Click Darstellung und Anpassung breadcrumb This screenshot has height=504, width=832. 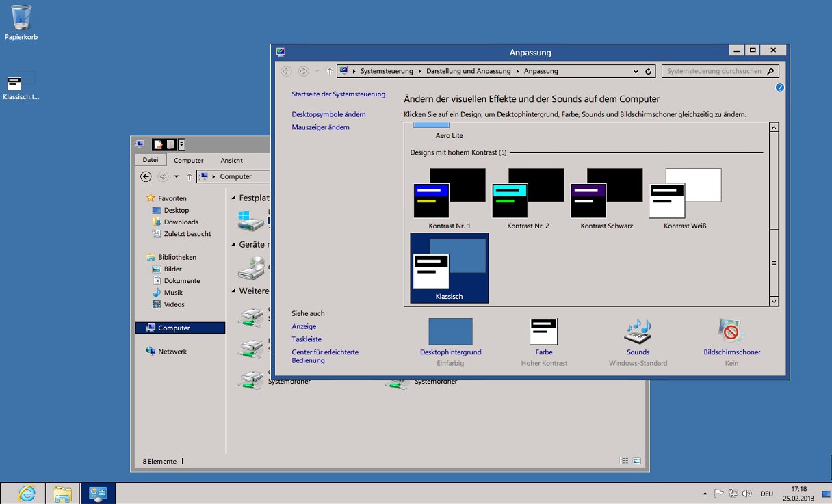pyautogui.click(x=469, y=71)
